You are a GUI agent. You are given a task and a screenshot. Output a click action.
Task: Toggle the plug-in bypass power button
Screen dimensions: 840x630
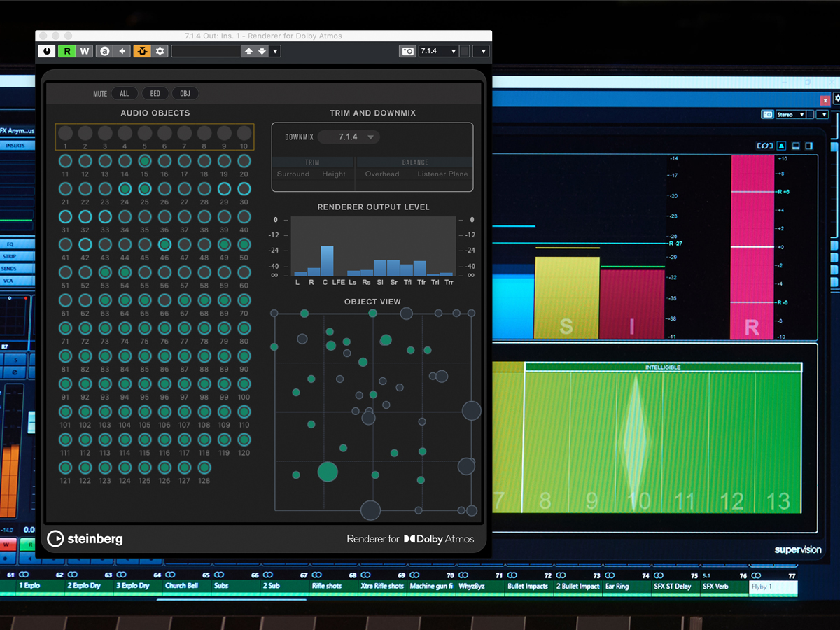point(46,51)
